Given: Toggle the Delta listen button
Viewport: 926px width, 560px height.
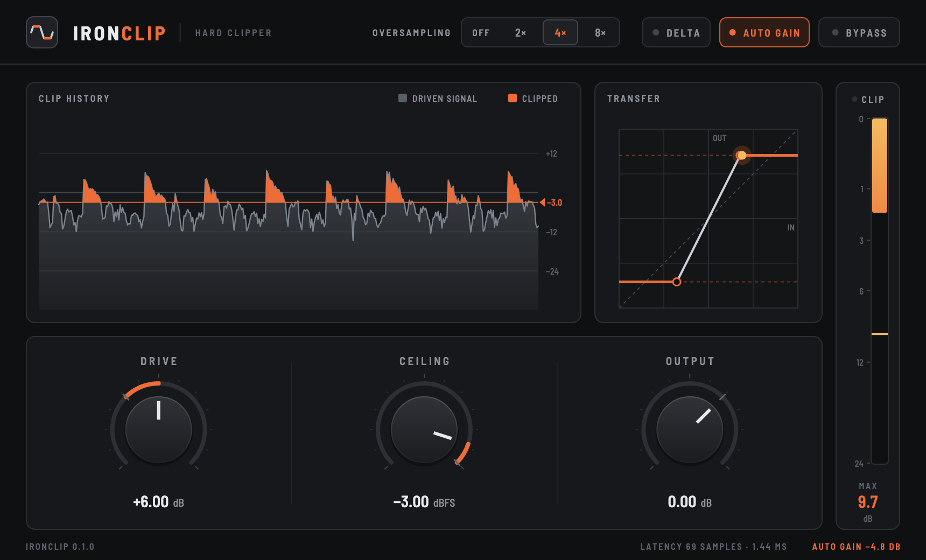Looking at the screenshot, I should click(676, 32).
